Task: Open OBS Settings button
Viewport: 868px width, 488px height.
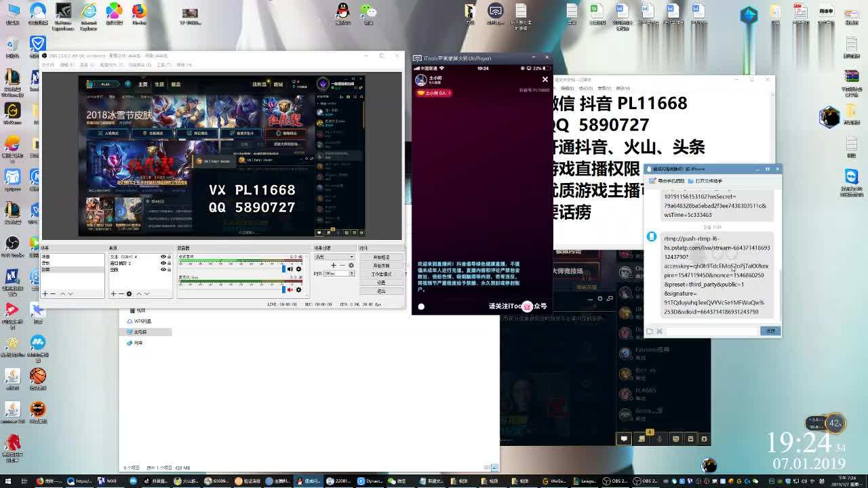Action: (x=381, y=282)
